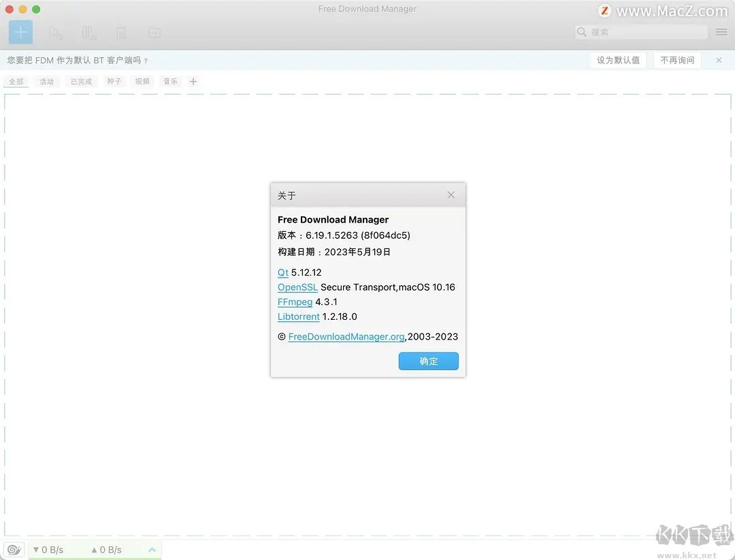Click the delete download trash icon
This screenshot has height=560, width=735.
click(121, 32)
